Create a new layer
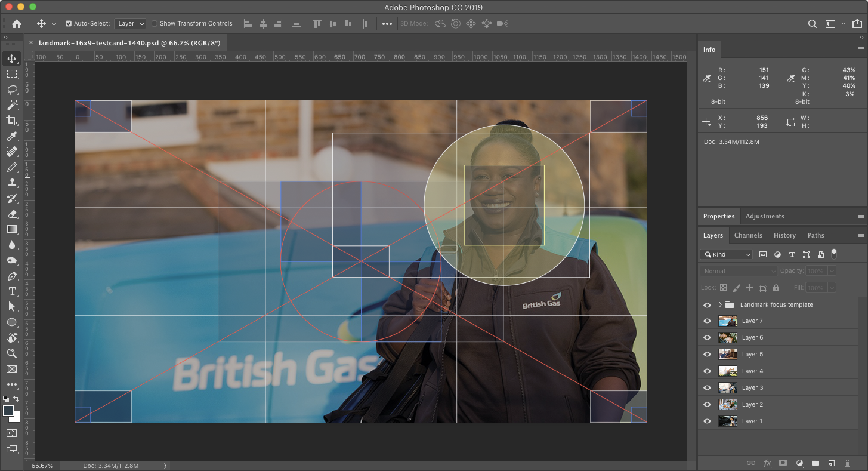 coord(831,463)
